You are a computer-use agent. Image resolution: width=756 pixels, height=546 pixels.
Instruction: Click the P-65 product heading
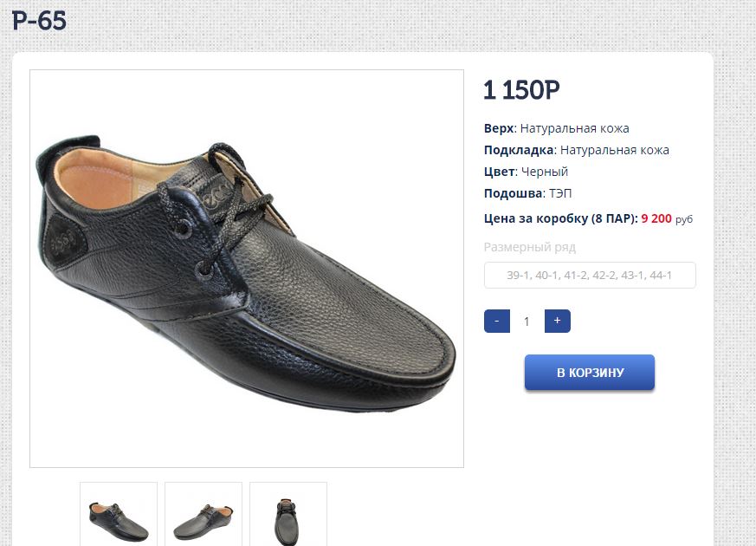(39, 21)
